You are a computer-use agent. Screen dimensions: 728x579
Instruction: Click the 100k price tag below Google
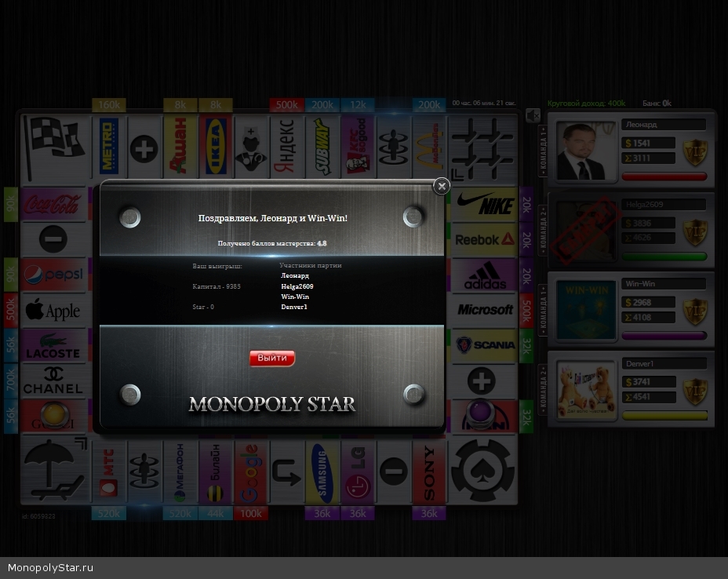click(251, 513)
